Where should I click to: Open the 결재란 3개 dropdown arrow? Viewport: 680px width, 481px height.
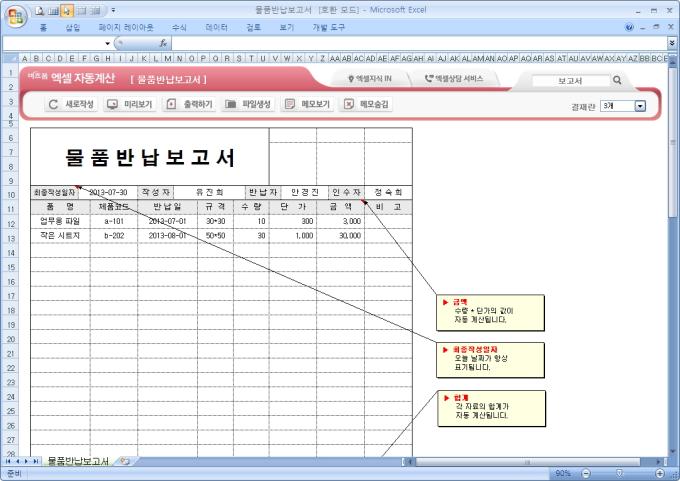pyautogui.click(x=640, y=106)
